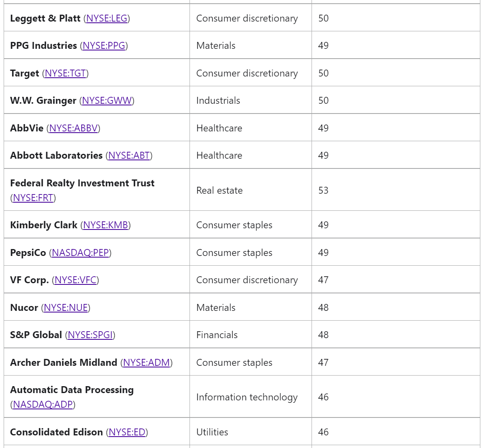Click the AbbVie company name
Screen dimensions: 484x448
point(27,128)
